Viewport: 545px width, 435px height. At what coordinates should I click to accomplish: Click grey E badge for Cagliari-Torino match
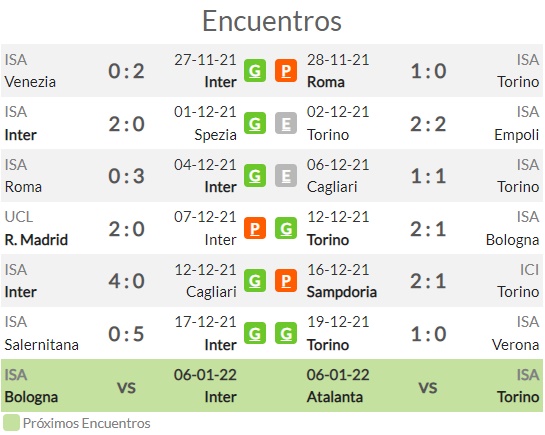coord(286,176)
